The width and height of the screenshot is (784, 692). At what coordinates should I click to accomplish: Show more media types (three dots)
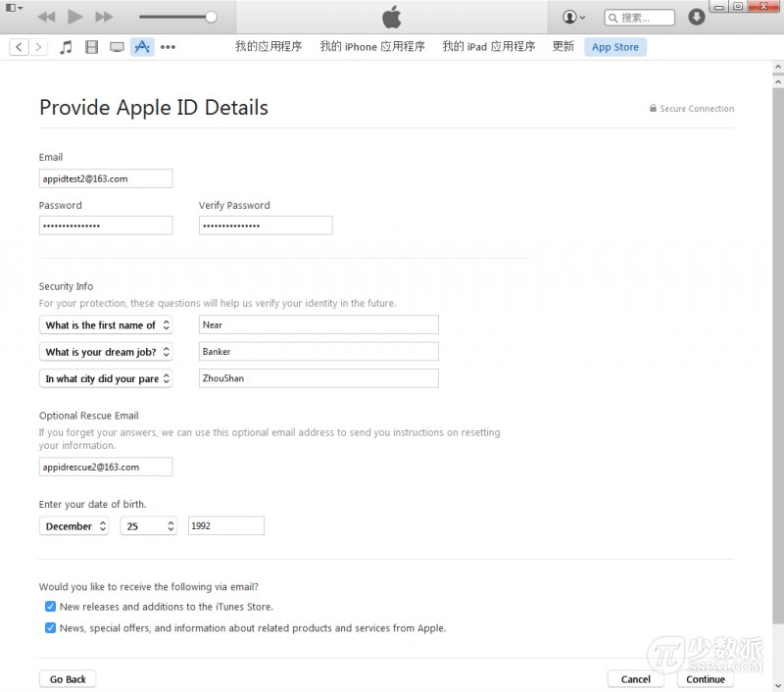pyautogui.click(x=168, y=47)
